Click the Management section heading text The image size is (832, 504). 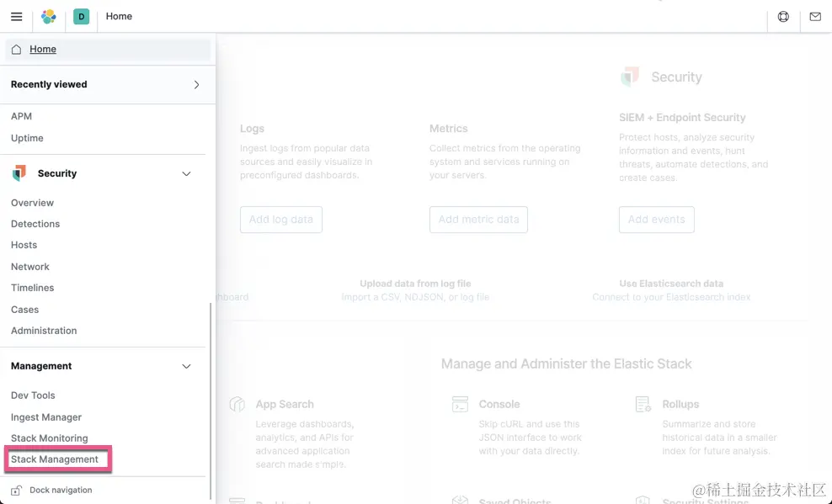[x=41, y=366]
